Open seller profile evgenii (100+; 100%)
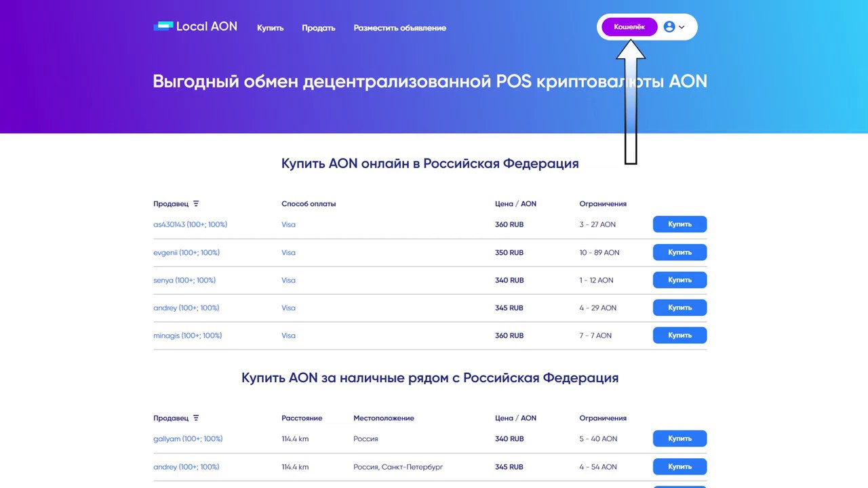The image size is (868, 488). tap(186, 252)
